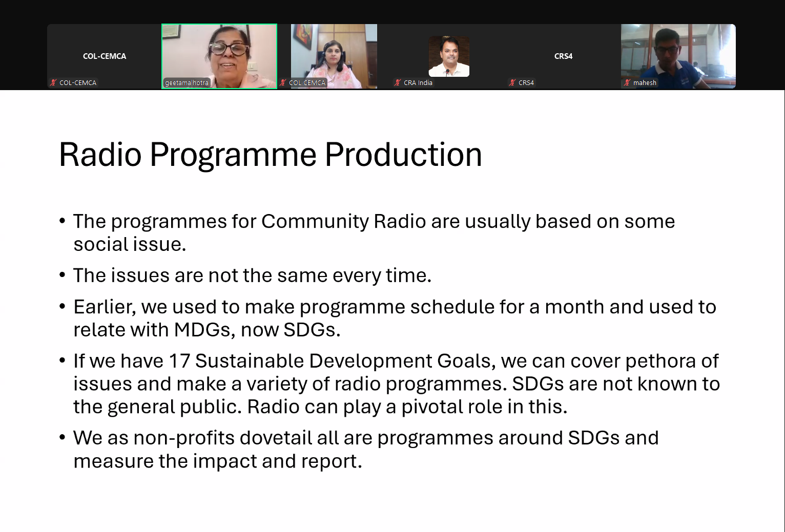Click the bullet about non-profits dovetailing programmes

click(x=366, y=449)
